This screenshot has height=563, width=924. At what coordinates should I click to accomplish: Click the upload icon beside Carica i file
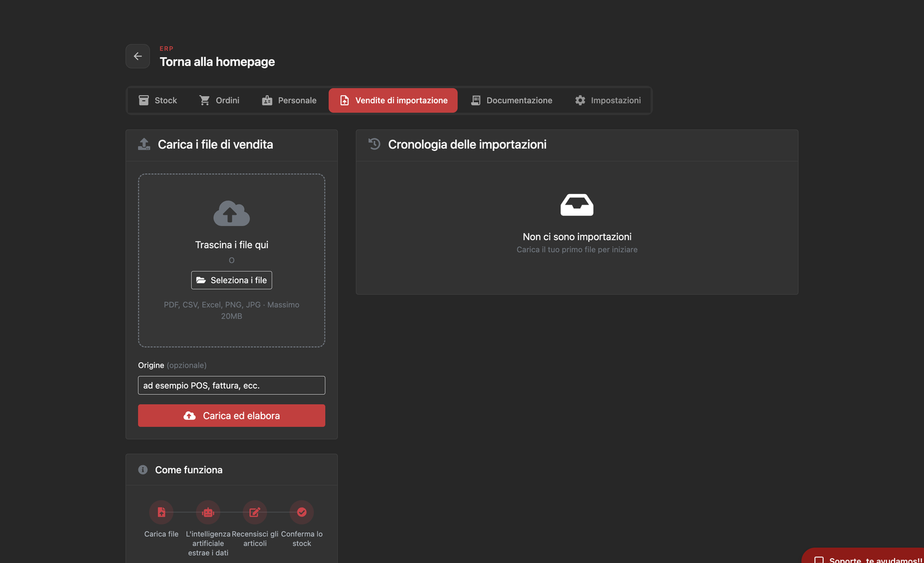[144, 144]
